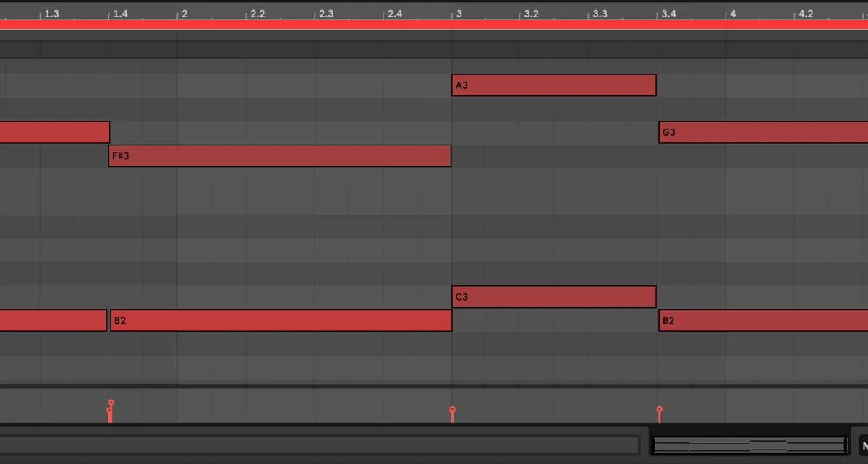This screenshot has width=868, height=464.
Task: Click ruler position 4.2
Action: pos(805,13)
